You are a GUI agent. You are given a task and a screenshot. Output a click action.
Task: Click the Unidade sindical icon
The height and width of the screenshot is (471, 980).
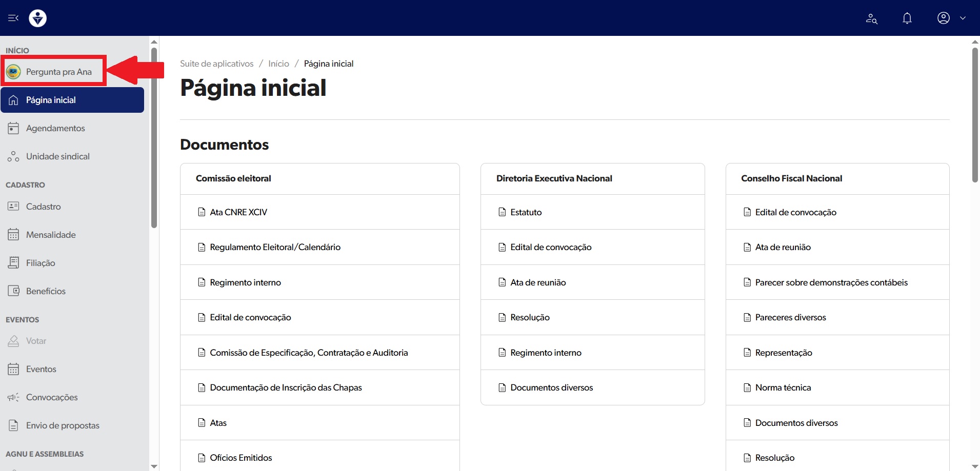13,156
